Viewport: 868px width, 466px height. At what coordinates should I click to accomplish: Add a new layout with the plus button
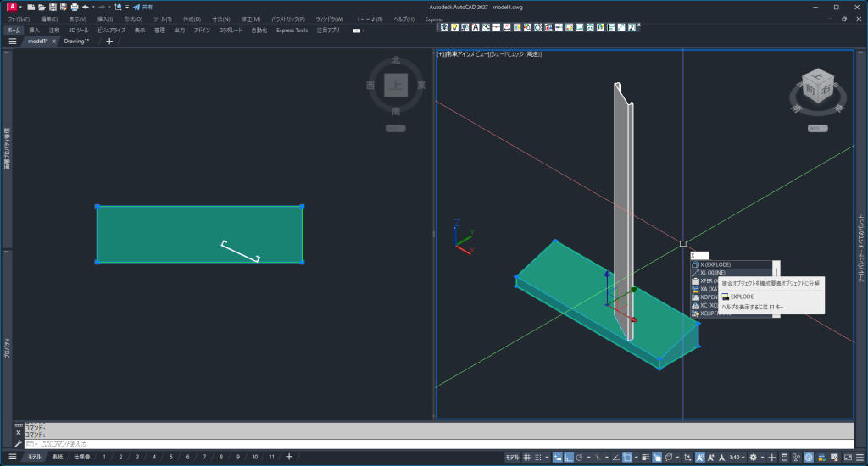[289, 457]
